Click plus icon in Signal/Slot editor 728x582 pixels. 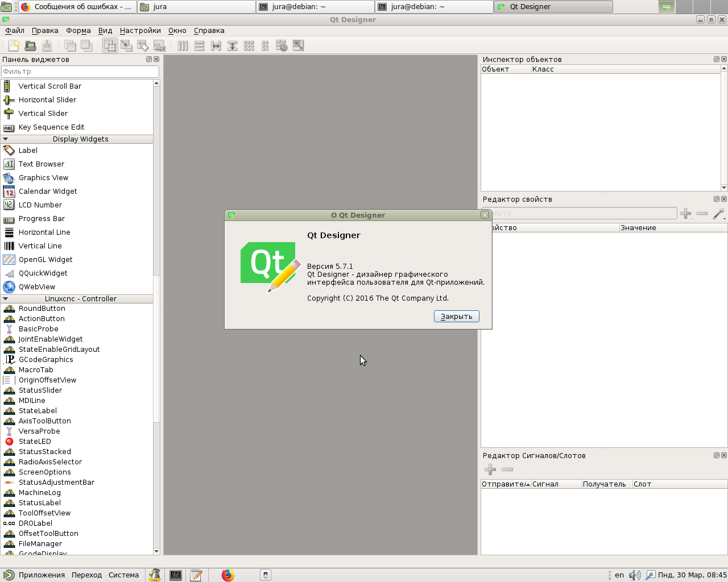pyautogui.click(x=490, y=469)
